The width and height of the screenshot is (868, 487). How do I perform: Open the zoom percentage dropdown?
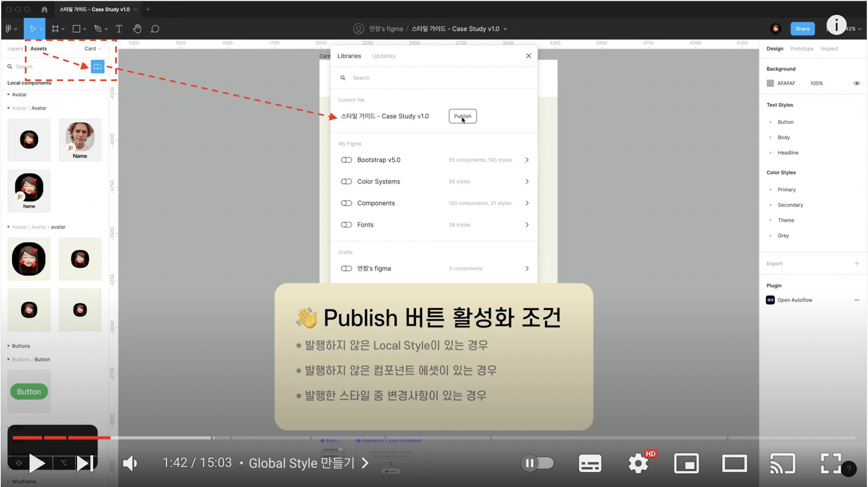pyautogui.click(x=854, y=29)
